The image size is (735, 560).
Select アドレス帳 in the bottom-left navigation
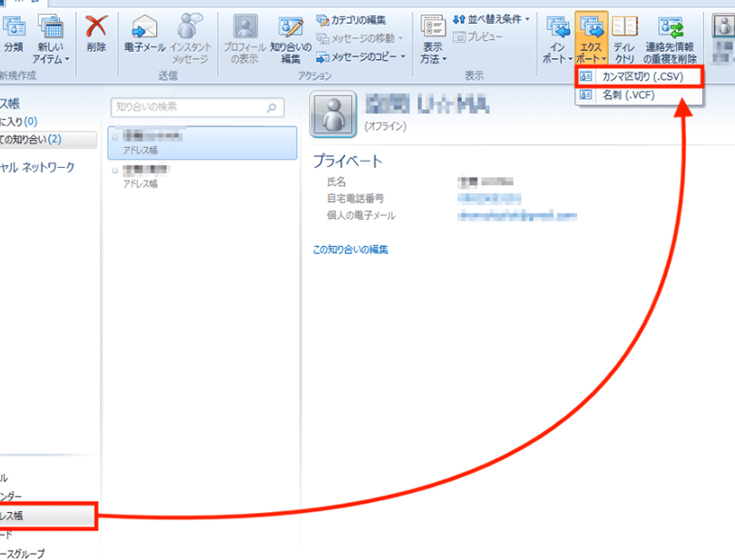tap(45, 516)
